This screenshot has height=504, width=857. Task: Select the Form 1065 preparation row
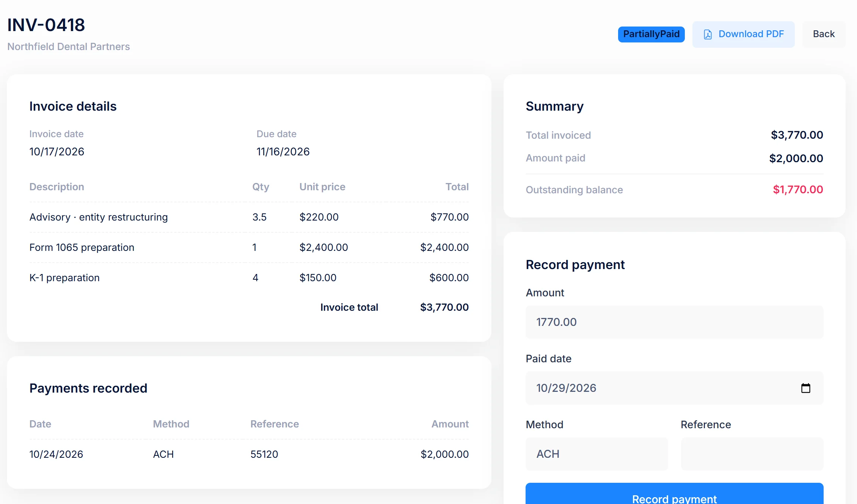click(x=249, y=247)
